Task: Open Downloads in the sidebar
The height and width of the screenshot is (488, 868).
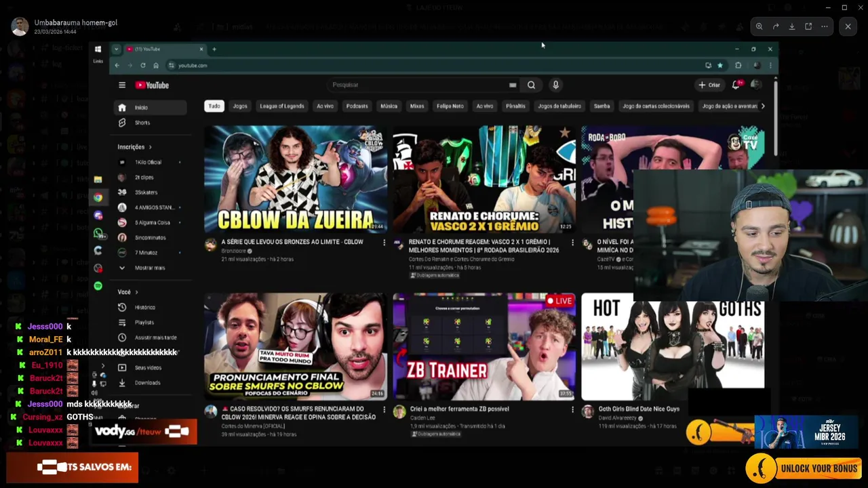Action: click(150, 382)
